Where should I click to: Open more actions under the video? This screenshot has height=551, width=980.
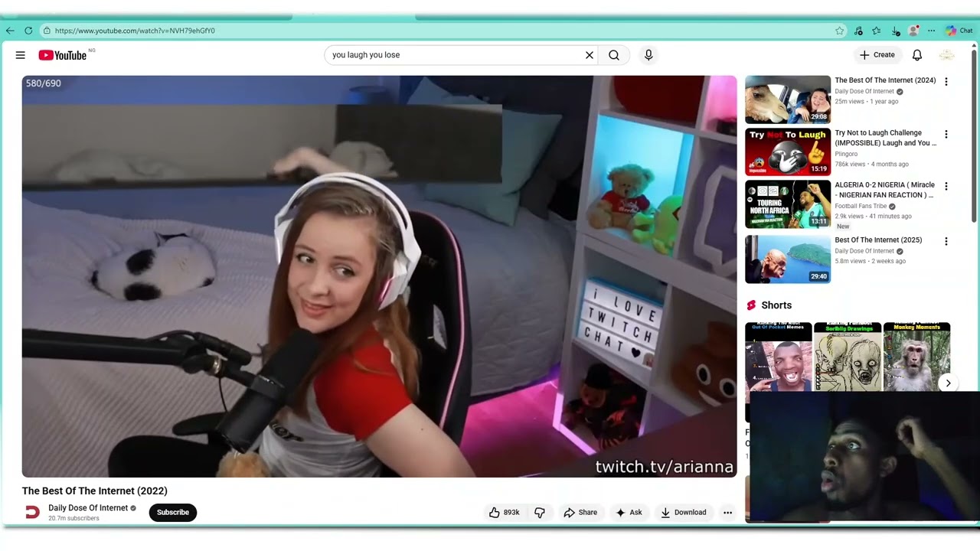[x=728, y=513]
